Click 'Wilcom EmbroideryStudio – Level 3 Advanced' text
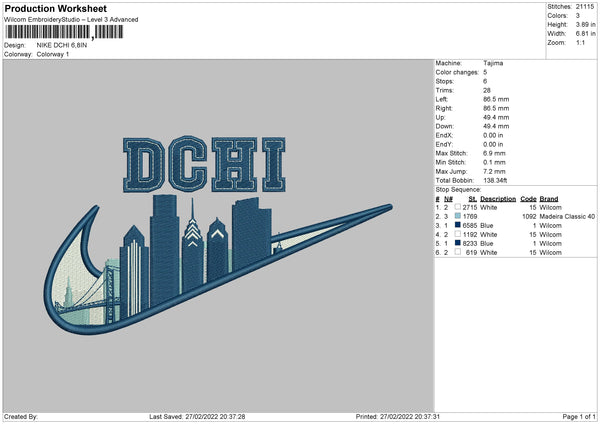This screenshot has width=600, height=424. tap(71, 20)
